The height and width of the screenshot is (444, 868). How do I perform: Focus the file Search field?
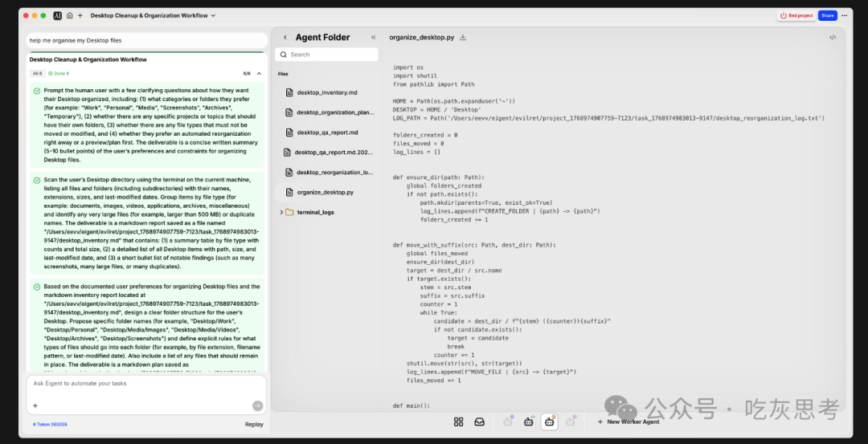[x=326, y=54]
